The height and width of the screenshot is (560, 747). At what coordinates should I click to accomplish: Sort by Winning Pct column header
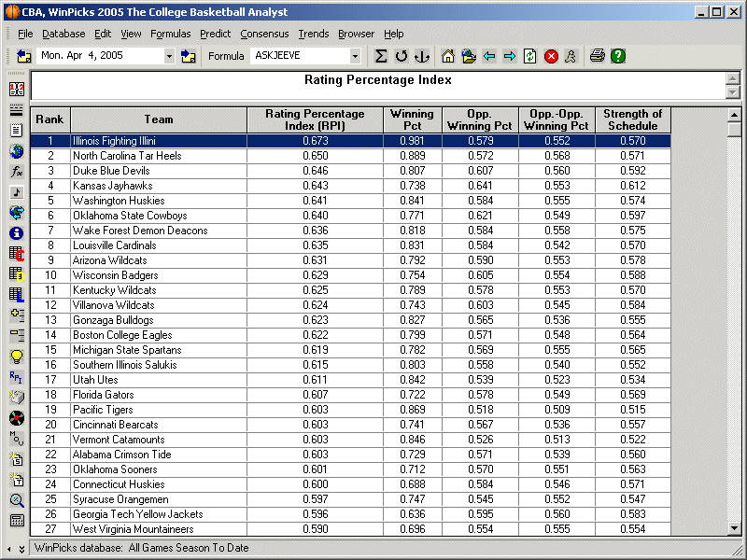click(x=413, y=119)
